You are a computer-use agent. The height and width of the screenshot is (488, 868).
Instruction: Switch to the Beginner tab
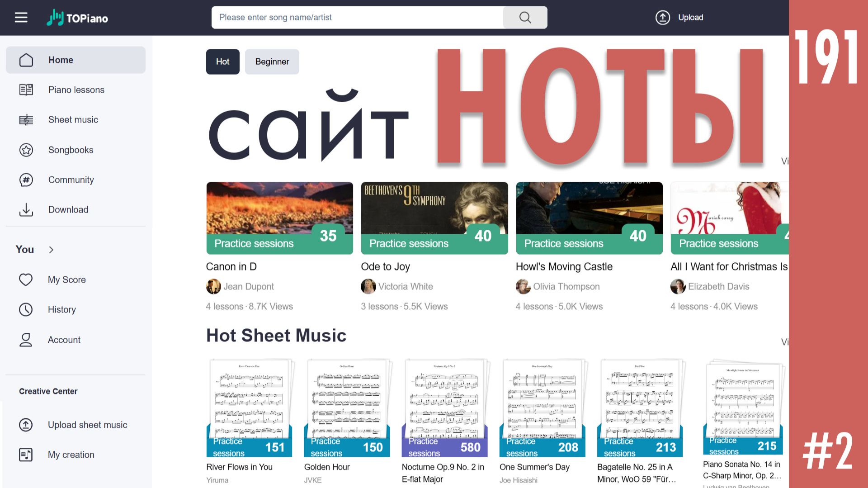[272, 62]
